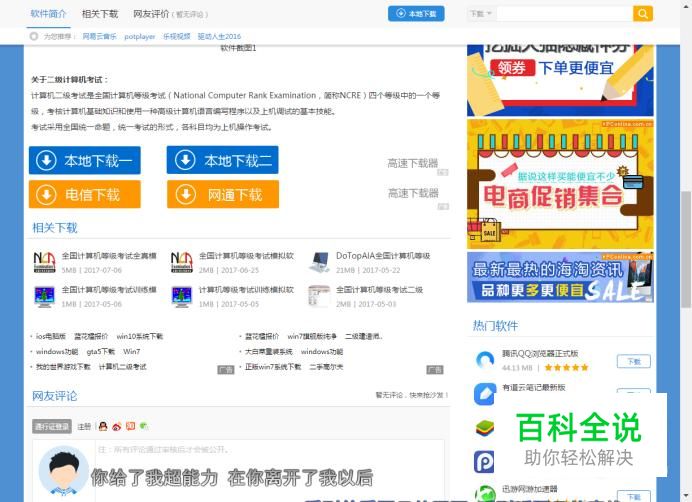692x502 pixels.
Task: Click the orange search magnifier icon
Action: (x=643, y=14)
